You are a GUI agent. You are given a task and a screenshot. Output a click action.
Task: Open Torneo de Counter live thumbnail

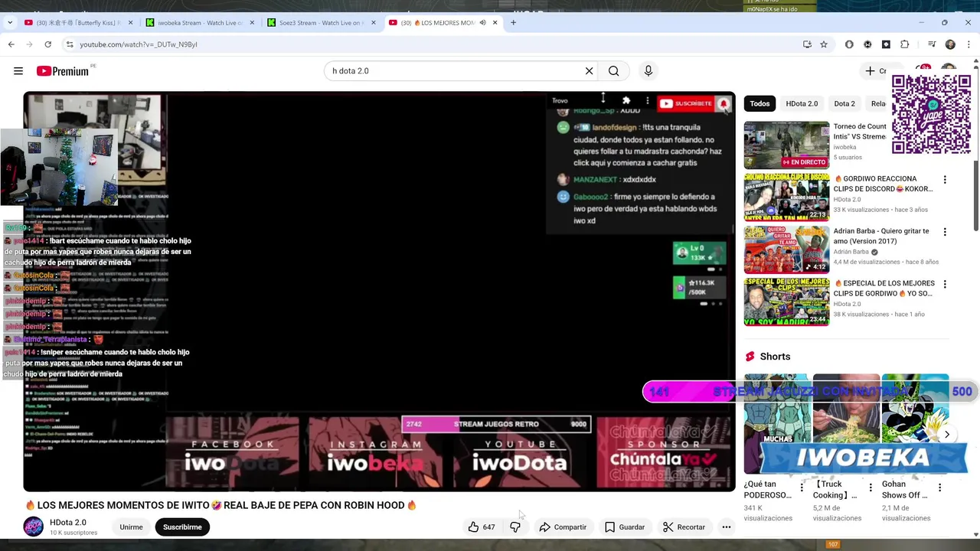tap(786, 145)
